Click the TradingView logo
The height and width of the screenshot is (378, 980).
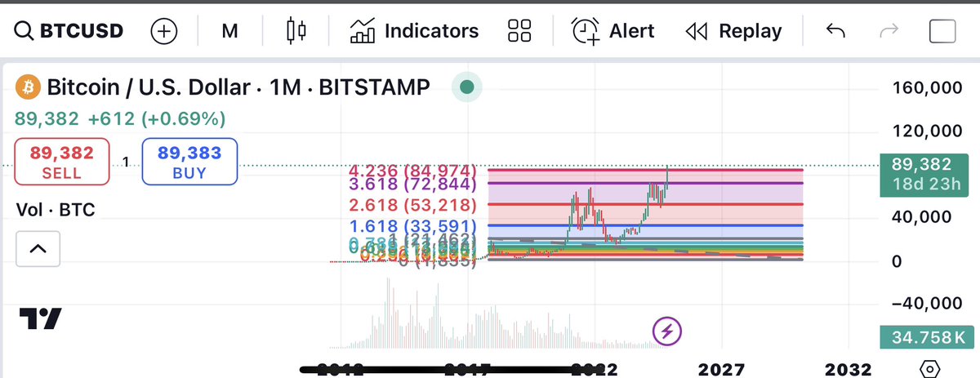click(40, 319)
